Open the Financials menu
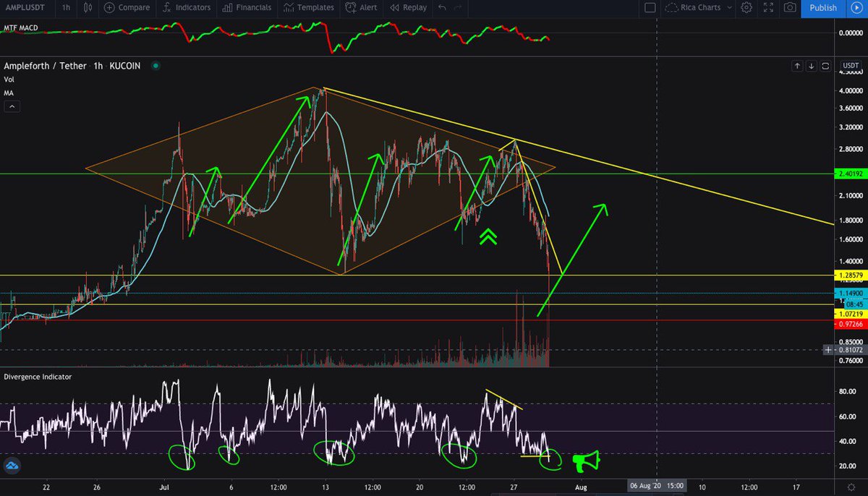 [x=247, y=8]
